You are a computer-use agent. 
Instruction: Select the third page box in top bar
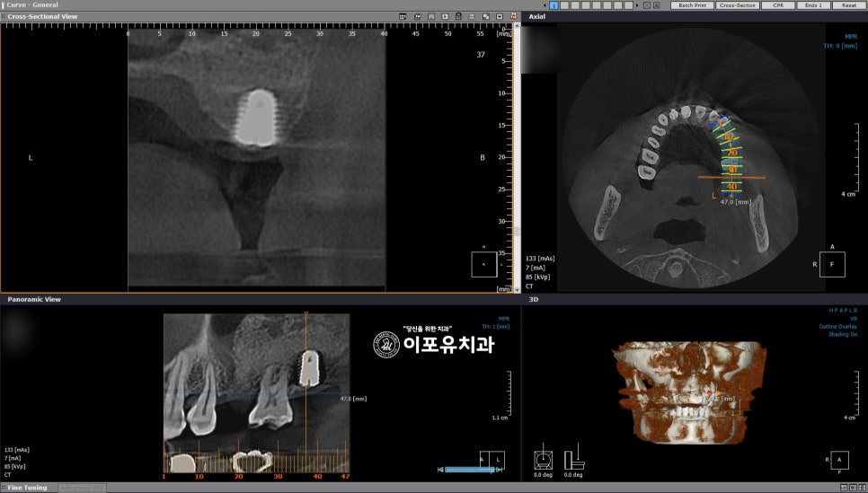coord(575,5)
